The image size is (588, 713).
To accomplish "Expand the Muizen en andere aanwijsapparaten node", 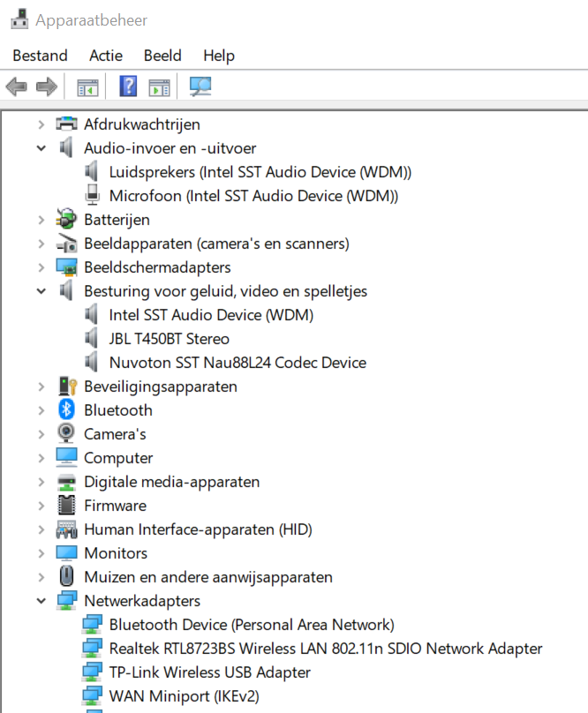I will click(x=41, y=577).
